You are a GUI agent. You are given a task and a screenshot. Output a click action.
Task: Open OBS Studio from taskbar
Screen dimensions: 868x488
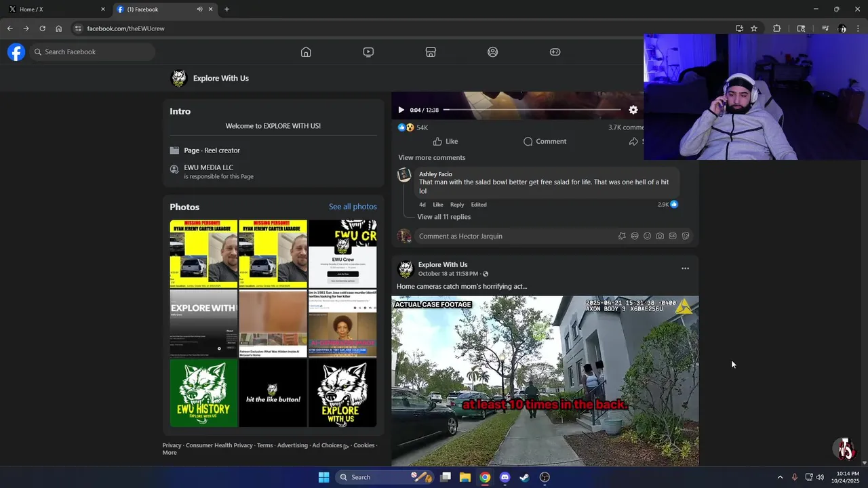545,477
